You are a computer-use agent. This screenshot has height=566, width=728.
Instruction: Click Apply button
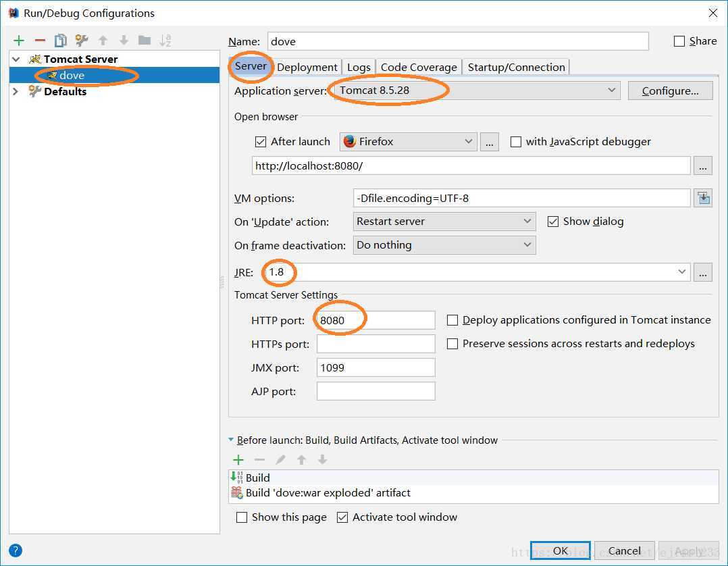[x=689, y=550]
